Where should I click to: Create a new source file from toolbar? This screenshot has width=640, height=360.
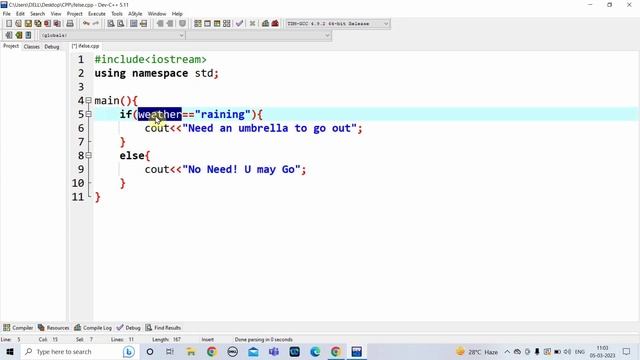click(9, 24)
